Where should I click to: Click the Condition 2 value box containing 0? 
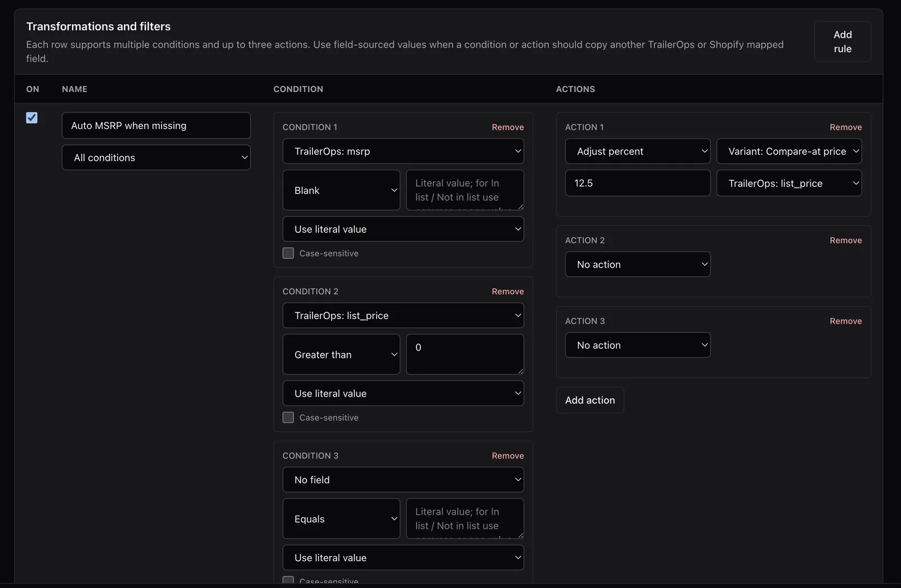(x=465, y=354)
